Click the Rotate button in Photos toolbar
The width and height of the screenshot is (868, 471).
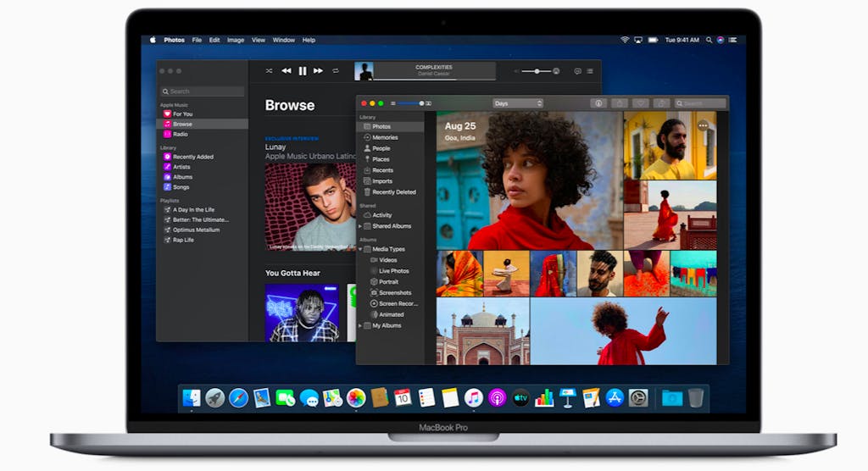point(661,103)
